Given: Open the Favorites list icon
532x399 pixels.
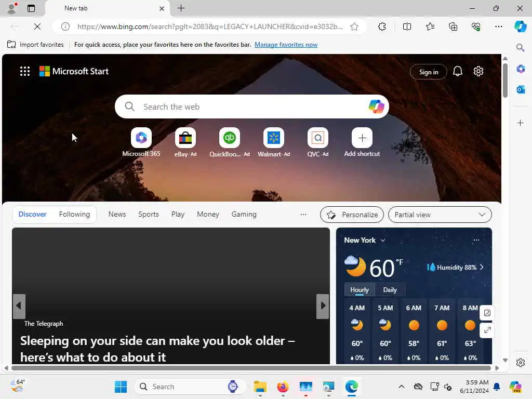Looking at the screenshot, I should pyautogui.click(x=430, y=26).
